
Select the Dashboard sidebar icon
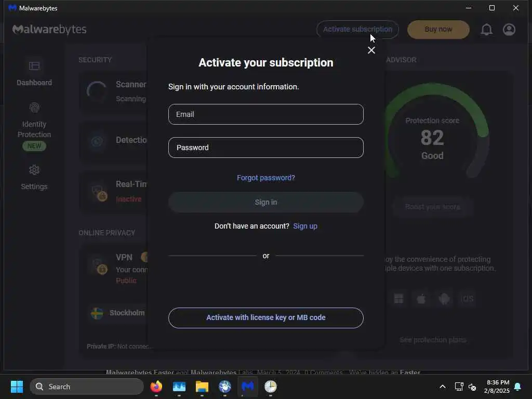pyautogui.click(x=34, y=66)
